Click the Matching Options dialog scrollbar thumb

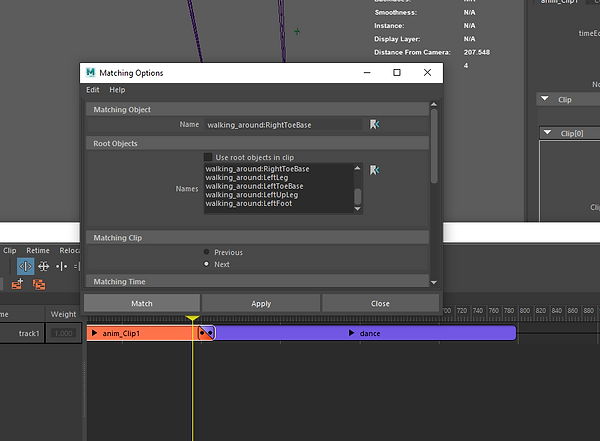coord(434,146)
